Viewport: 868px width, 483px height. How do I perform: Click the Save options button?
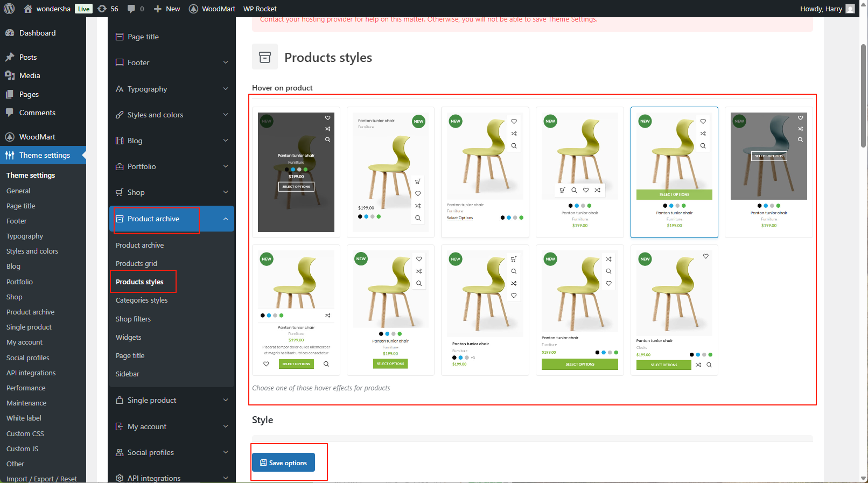[x=283, y=463]
